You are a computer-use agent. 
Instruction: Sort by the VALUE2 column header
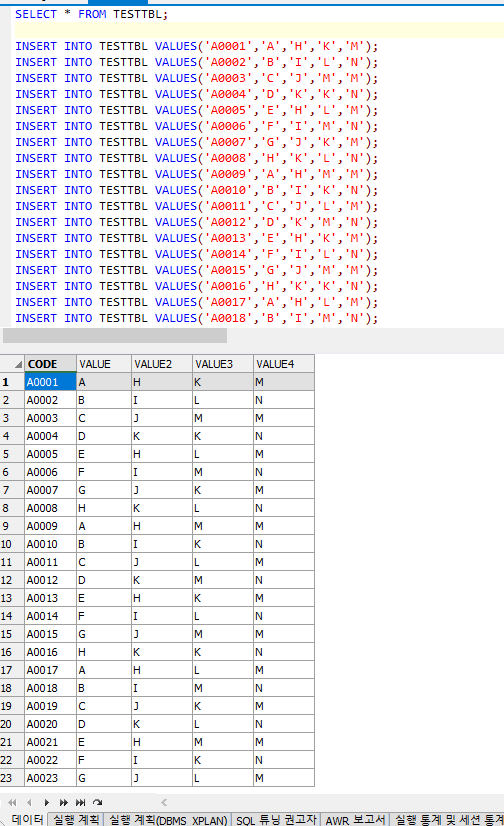[162, 364]
